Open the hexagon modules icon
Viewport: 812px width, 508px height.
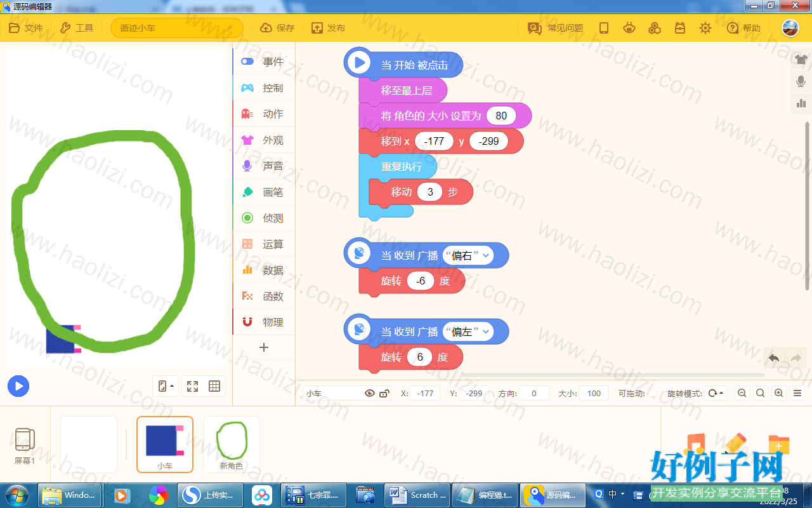click(655, 28)
